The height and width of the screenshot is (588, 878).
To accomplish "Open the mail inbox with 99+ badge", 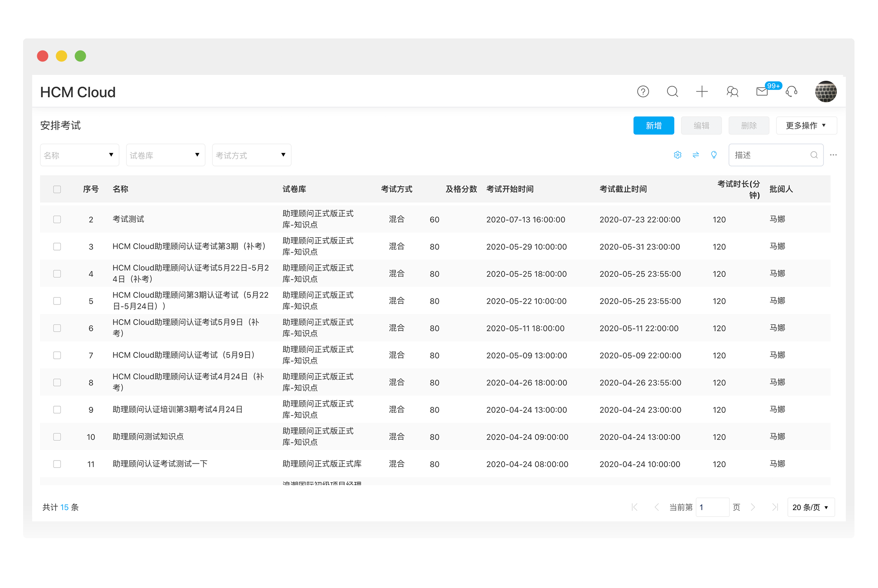I will 762,92.
